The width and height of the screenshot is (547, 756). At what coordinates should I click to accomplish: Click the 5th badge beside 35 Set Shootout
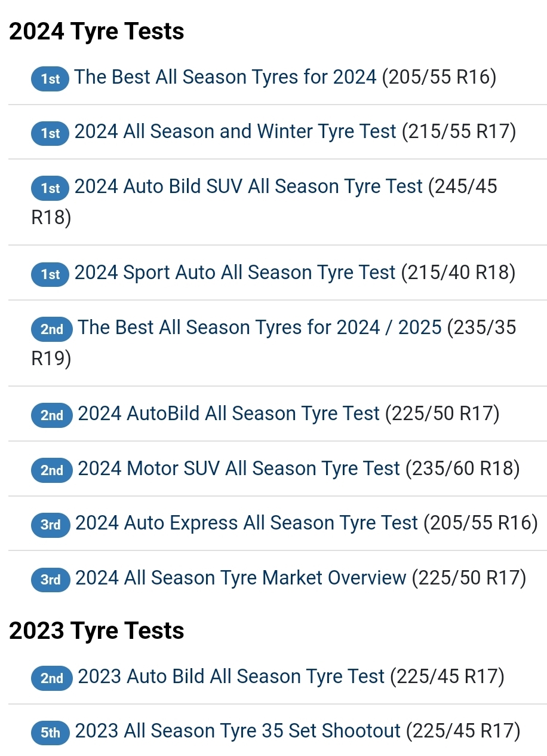(x=51, y=733)
